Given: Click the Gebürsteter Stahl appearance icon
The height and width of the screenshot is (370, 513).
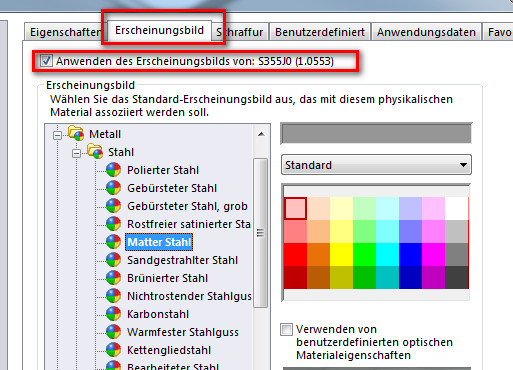Looking at the screenshot, I should (x=113, y=188).
